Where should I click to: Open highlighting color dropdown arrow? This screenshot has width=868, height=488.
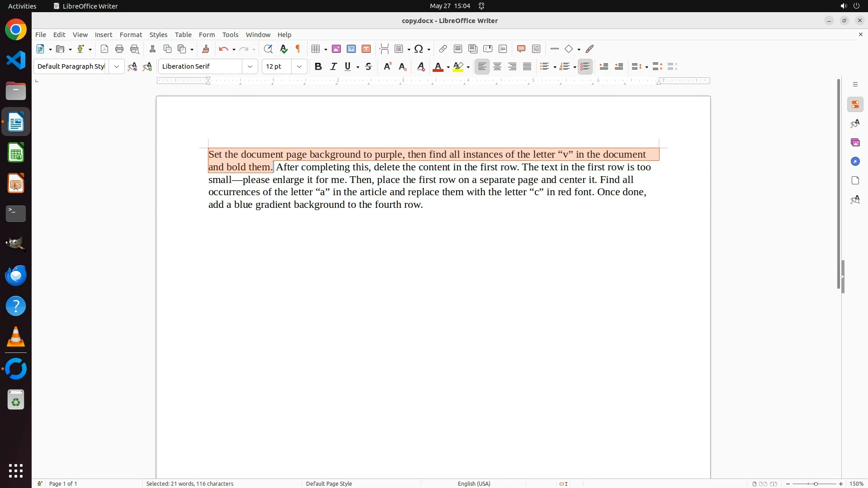pyautogui.click(x=468, y=67)
